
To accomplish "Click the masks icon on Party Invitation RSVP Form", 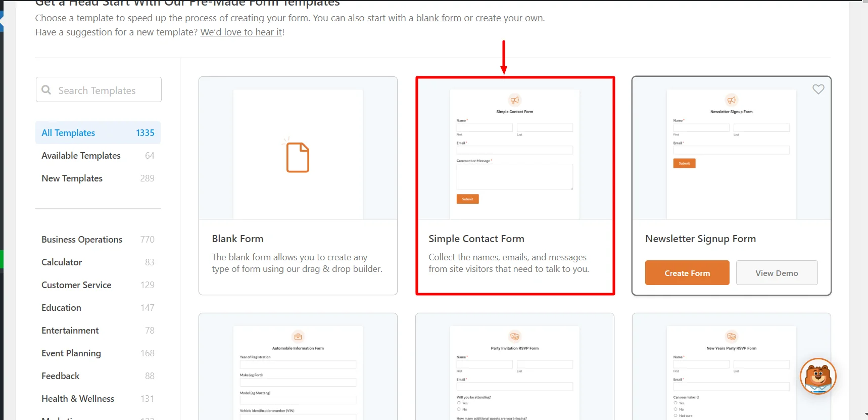I will coord(514,337).
